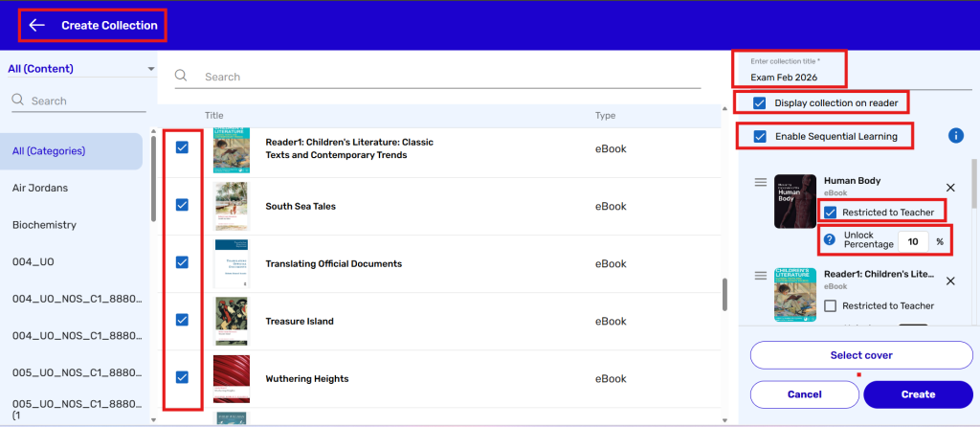Uncheck the South Sea Tales checkbox
980x427 pixels.
(x=182, y=205)
